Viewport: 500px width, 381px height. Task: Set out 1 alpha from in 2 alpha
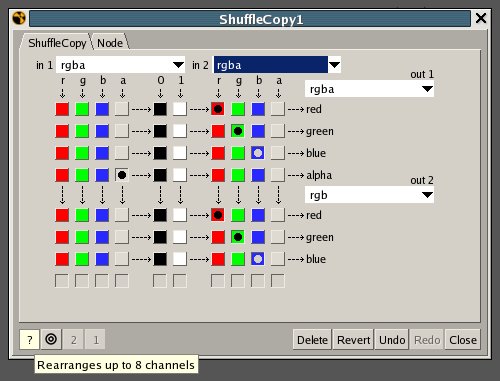point(278,175)
